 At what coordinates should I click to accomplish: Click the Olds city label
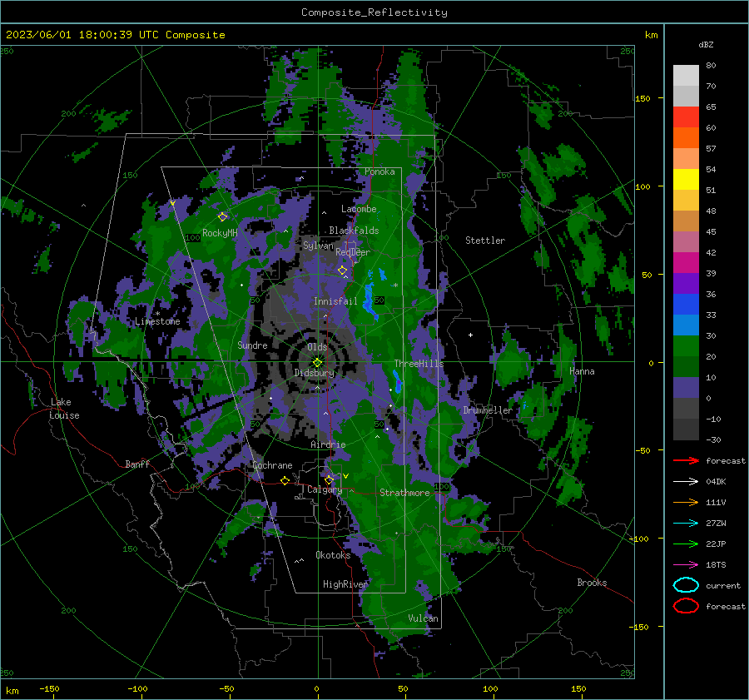click(x=317, y=347)
